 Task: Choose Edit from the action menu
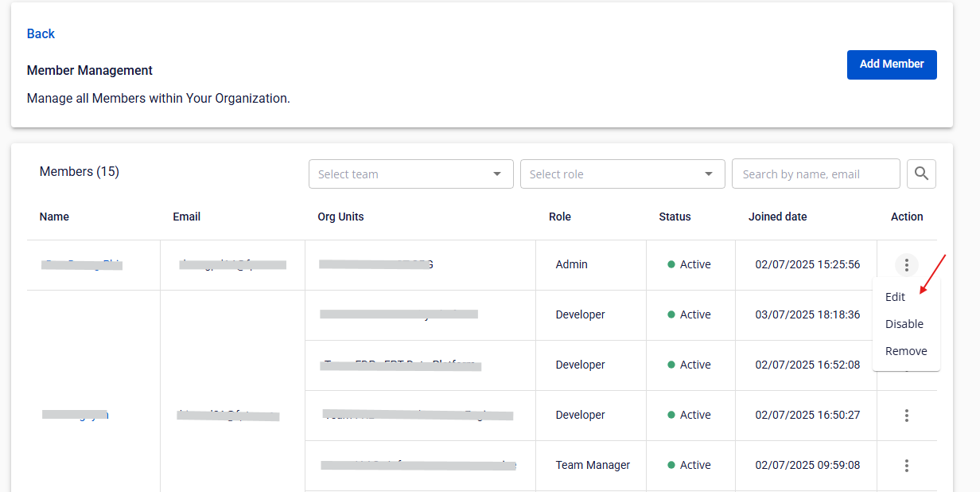pyautogui.click(x=895, y=297)
